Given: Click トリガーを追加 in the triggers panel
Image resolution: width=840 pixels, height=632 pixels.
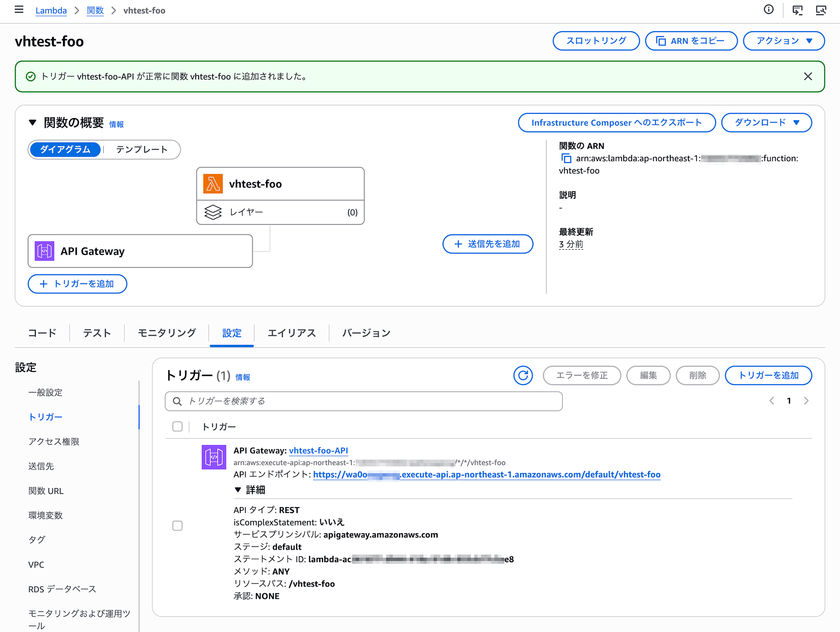Looking at the screenshot, I should tap(769, 375).
